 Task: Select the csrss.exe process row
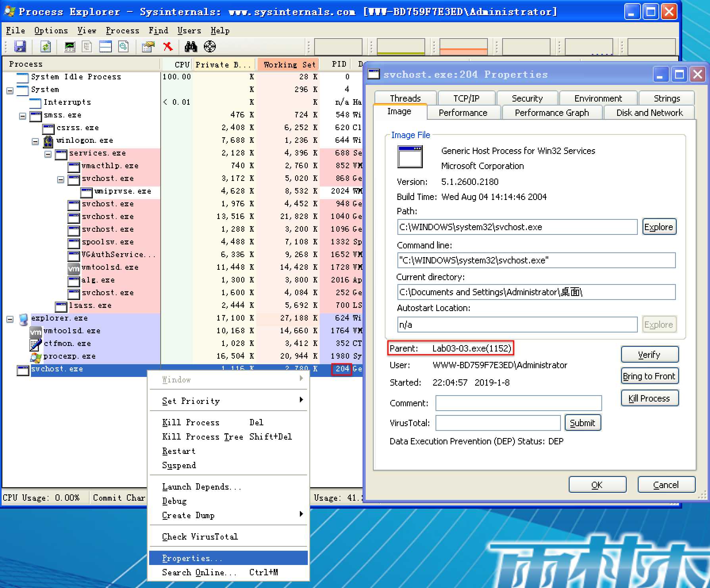(x=182, y=127)
